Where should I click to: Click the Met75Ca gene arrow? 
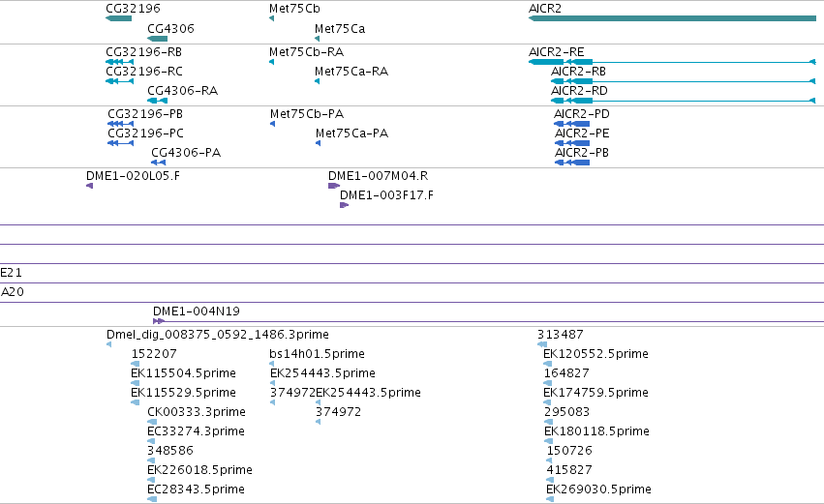point(317,39)
